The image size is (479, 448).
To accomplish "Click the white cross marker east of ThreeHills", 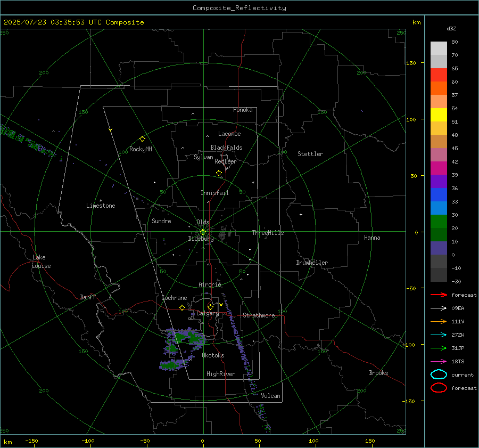I will click(x=301, y=214).
